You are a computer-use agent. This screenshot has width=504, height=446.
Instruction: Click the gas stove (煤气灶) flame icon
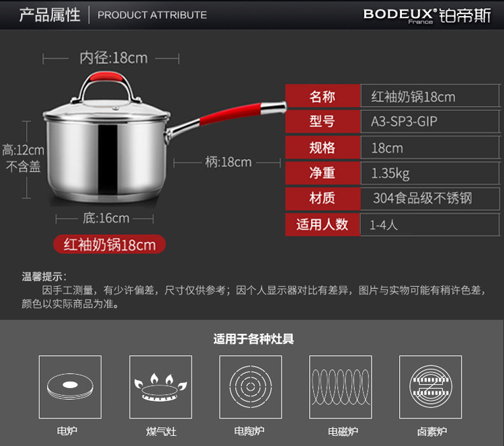pos(161,386)
